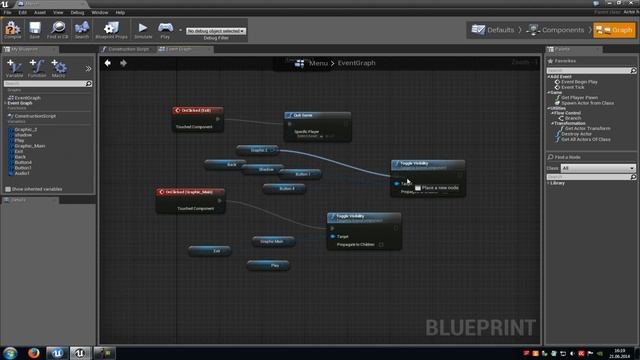Switch to the Components mode
The height and width of the screenshot is (360, 640).
(x=556, y=30)
